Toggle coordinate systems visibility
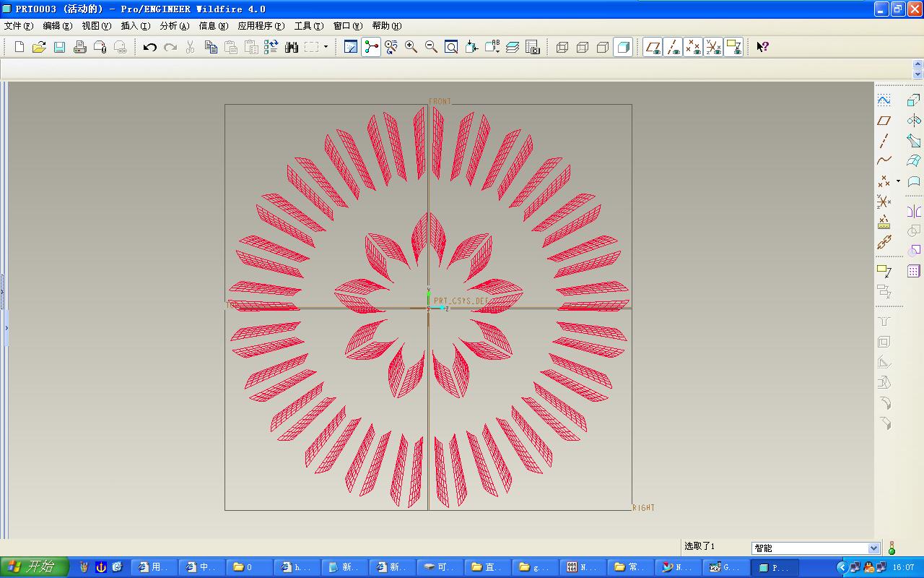 tap(713, 47)
